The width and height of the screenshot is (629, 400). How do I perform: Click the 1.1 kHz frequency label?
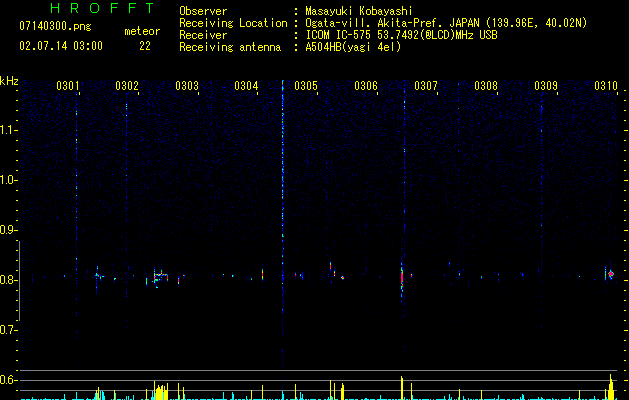pos(8,130)
